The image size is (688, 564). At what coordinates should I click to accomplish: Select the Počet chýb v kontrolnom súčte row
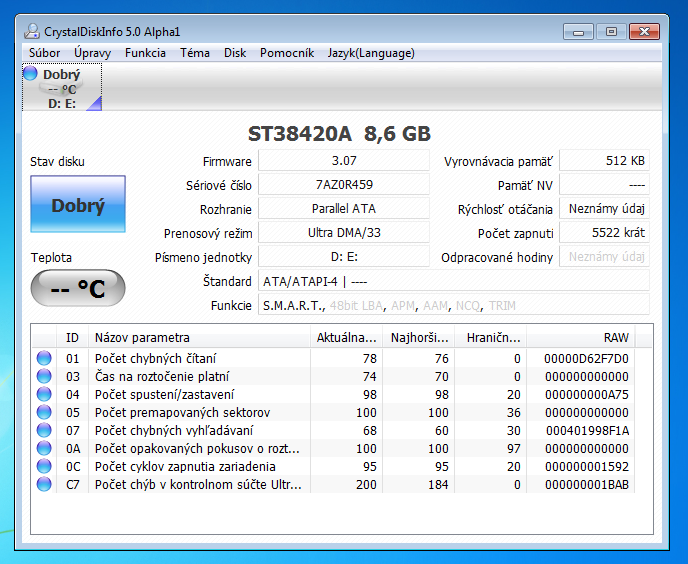tap(333, 484)
